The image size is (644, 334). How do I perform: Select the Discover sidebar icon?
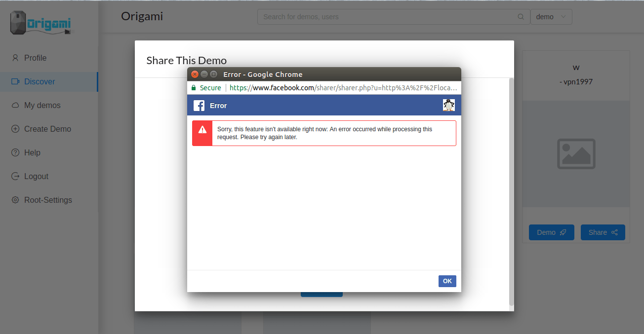[x=15, y=81]
